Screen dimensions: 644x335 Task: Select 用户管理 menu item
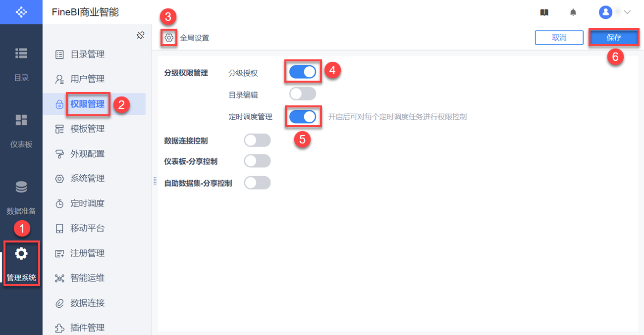(87, 79)
